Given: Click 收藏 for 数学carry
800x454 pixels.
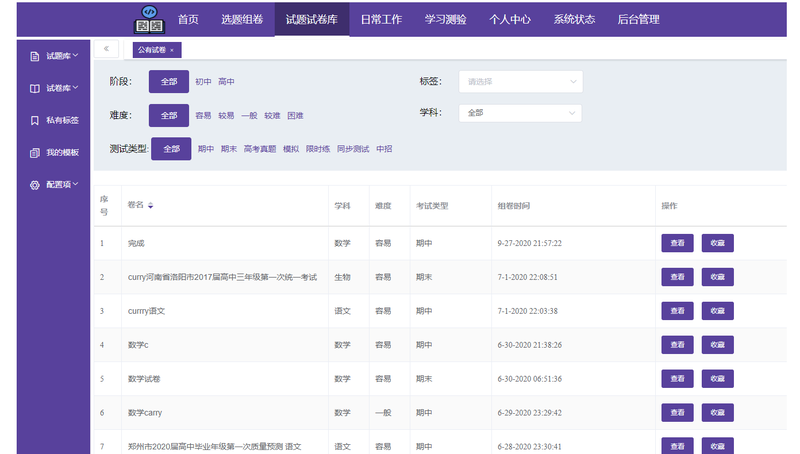Looking at the screenshot, I should point(718,412).
